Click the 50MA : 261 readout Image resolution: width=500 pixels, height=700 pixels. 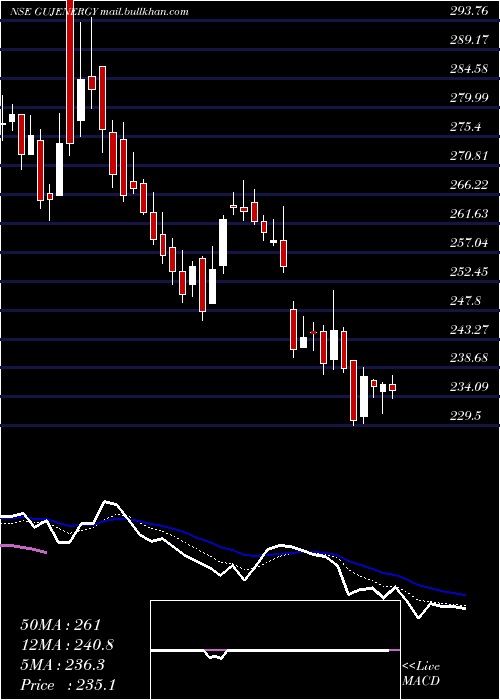pos(61,625)
